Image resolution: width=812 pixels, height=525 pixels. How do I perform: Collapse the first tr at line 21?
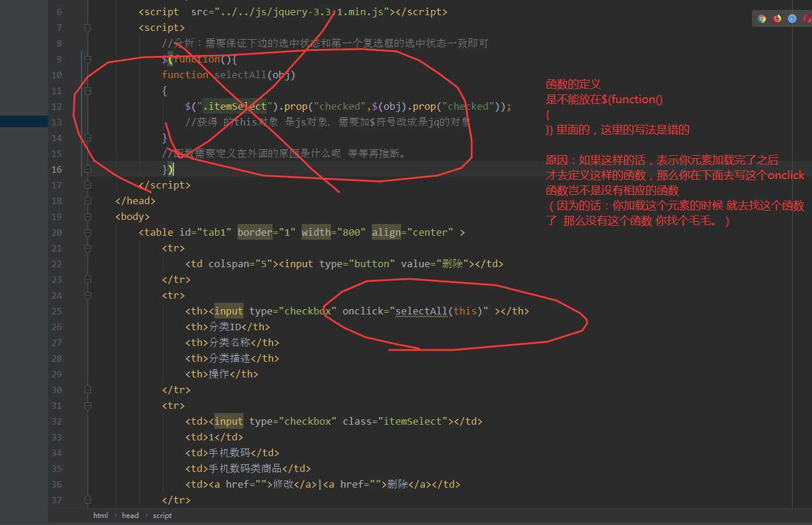click(88, 248)
